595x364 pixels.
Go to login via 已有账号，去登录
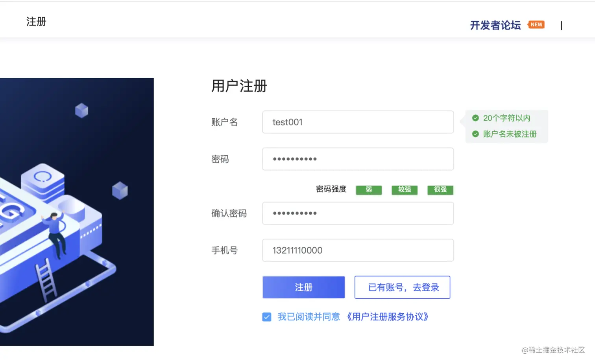[x=402, y=287]
